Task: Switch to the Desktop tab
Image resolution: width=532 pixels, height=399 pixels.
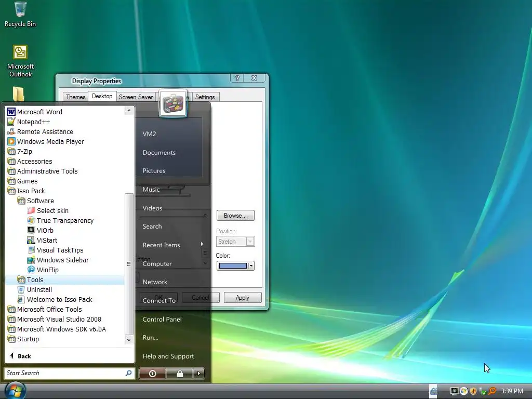Action: (102, 96)
